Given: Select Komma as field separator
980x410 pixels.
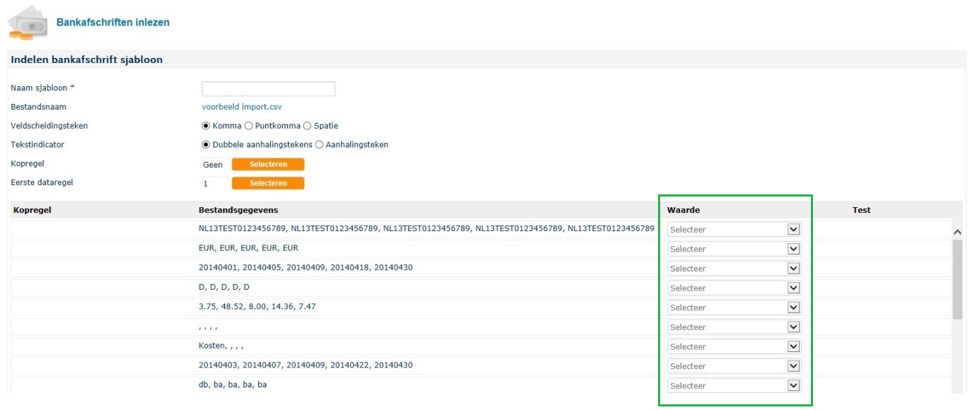Looking at the screenshot, I should (x=206, y=126).
